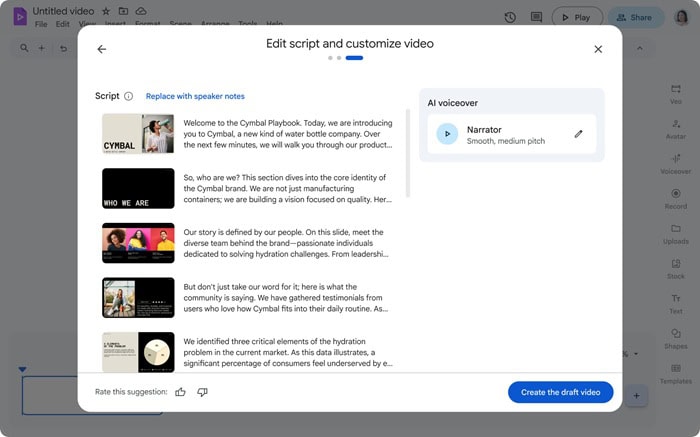
Task: Select the WHO WE ARE slide thumbnail
Action: 138,188
